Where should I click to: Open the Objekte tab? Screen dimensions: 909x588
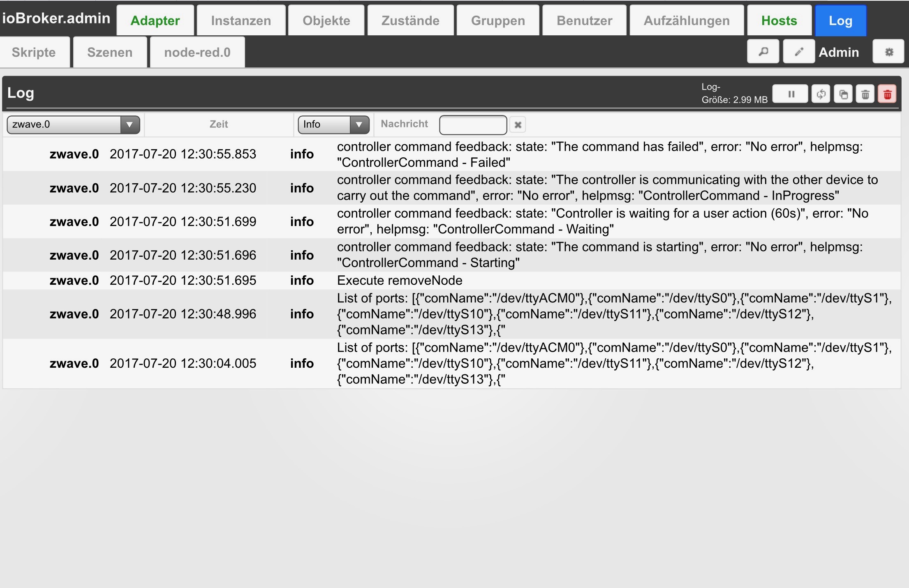[x=326, y=21]
